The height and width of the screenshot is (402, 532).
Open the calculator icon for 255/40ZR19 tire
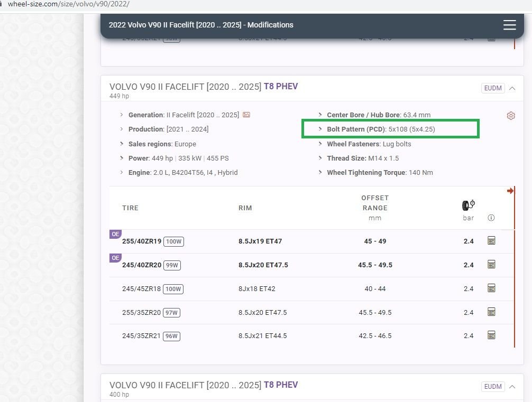click(491, 241)
